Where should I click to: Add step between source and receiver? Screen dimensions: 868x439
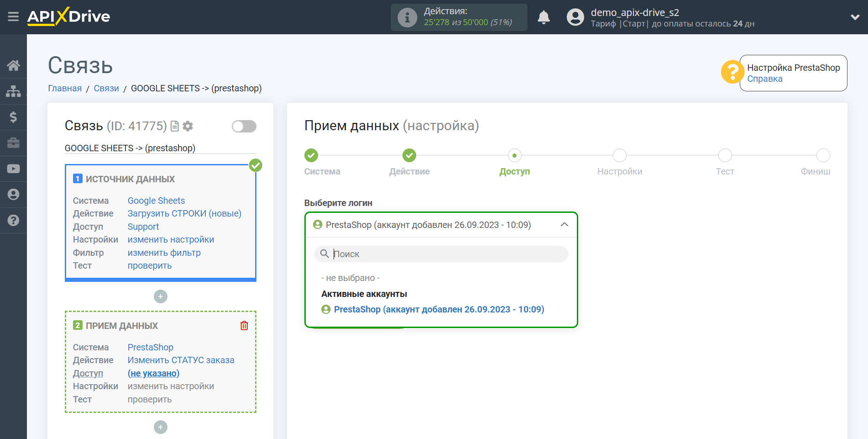pyautogui.click(x=161, y=296)
